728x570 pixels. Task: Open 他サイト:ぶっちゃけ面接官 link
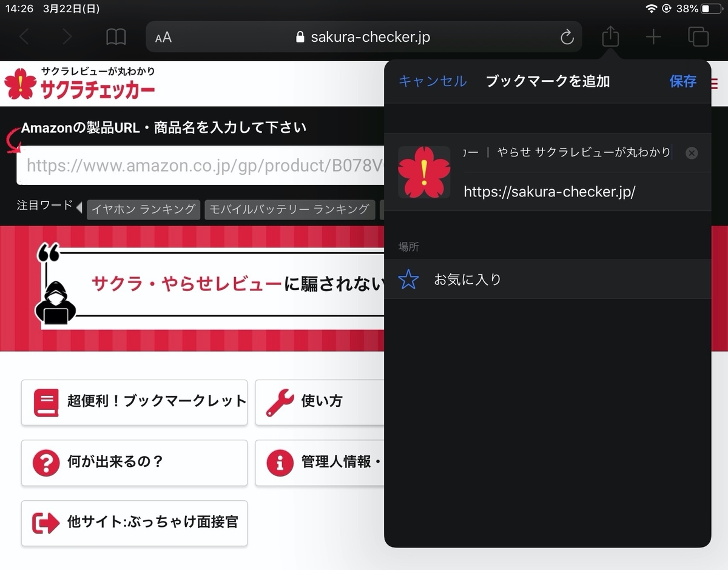point(134,524)
